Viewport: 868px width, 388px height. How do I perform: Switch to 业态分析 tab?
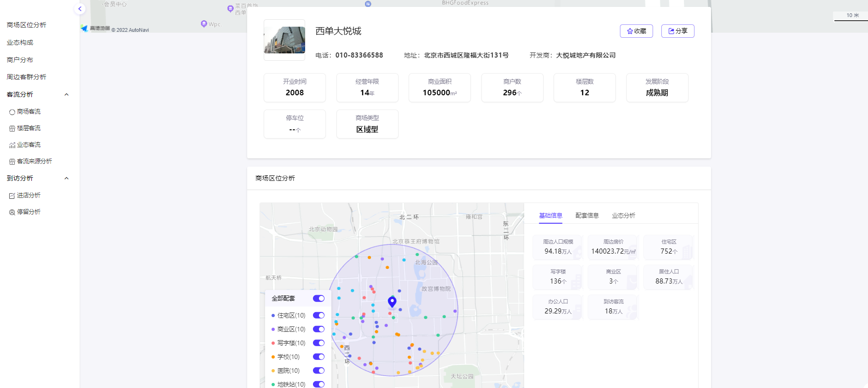tap(623, 215)
